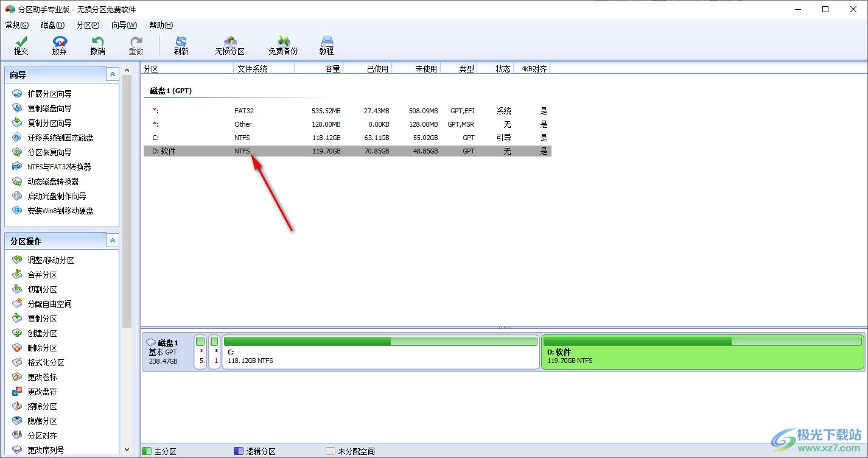Click the 逻辑分区 legend color swatch

click(238, 451)
